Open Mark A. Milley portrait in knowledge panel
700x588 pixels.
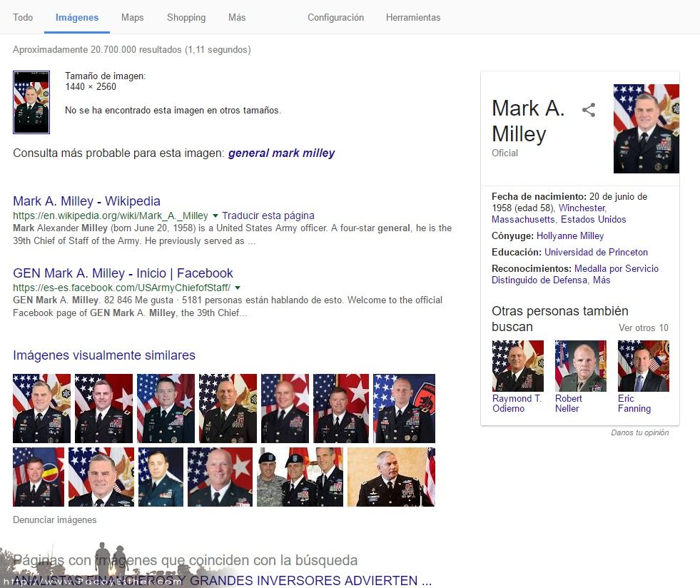[646, 128]
